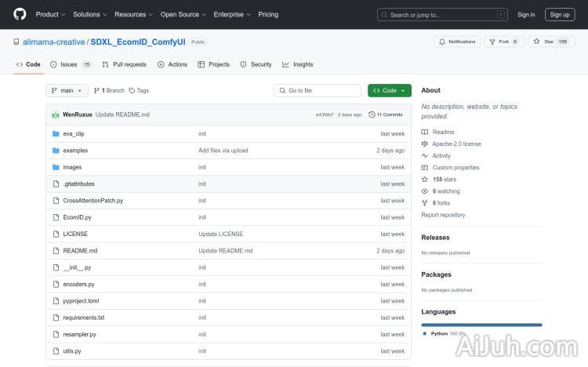The width and height of the screenshot is (588, 367).
Task: Click the Fork button icon
Action: [492, 42]
